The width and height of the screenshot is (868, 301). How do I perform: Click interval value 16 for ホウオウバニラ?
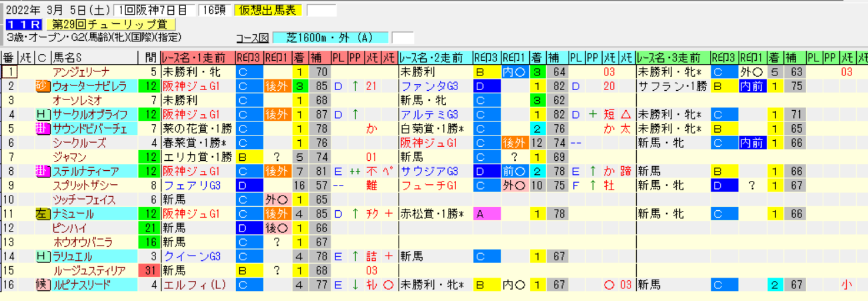[149, 243]
